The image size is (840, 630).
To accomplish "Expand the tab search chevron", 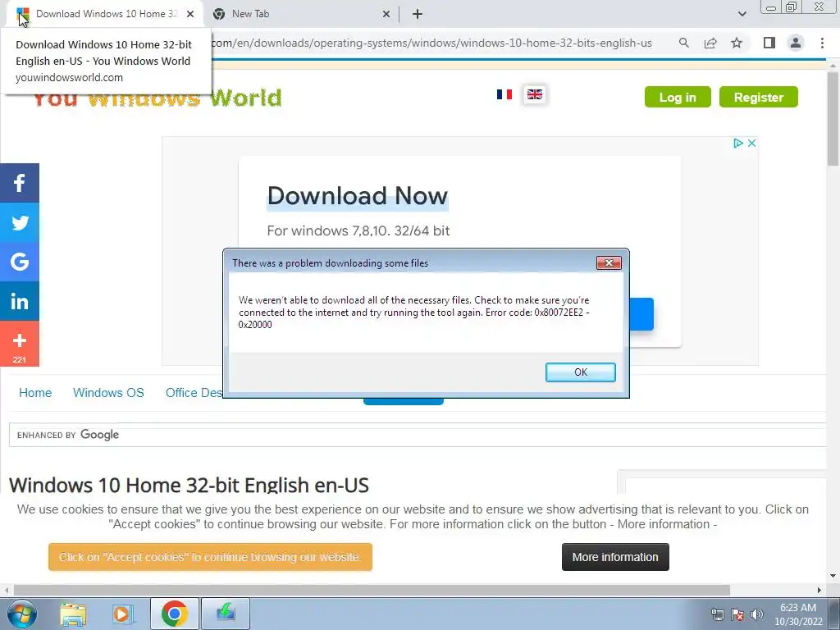I will point(742,14).
